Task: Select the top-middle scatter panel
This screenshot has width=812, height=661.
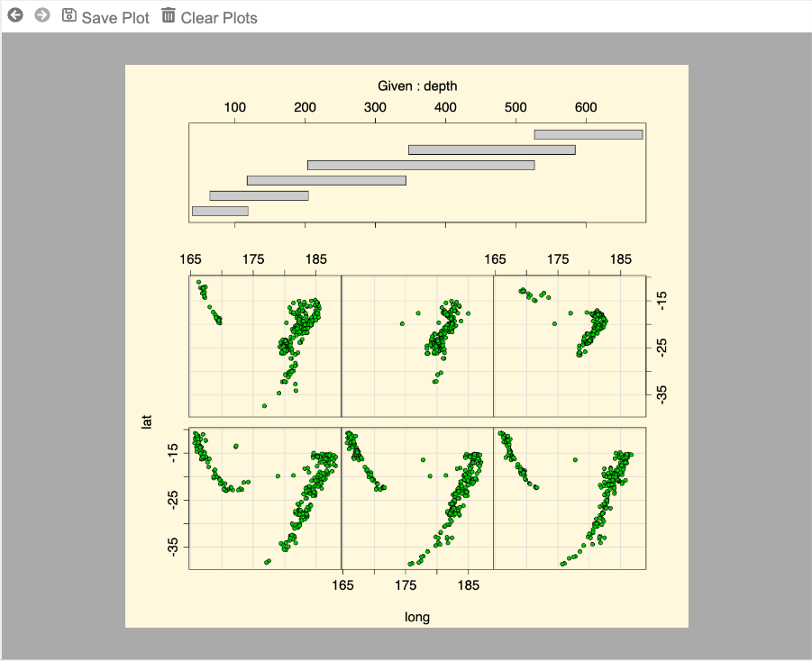Action: point(417,346)
